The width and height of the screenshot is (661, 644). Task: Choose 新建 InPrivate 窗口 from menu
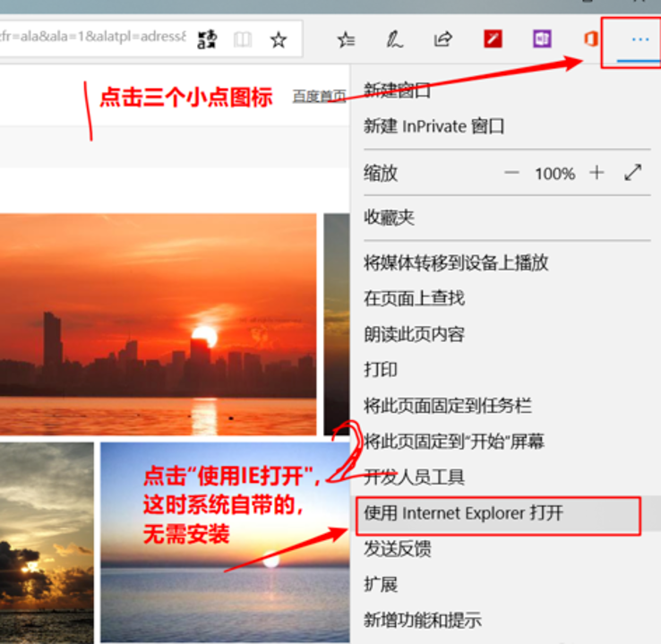pyautogui.click(x=434, y=126)
